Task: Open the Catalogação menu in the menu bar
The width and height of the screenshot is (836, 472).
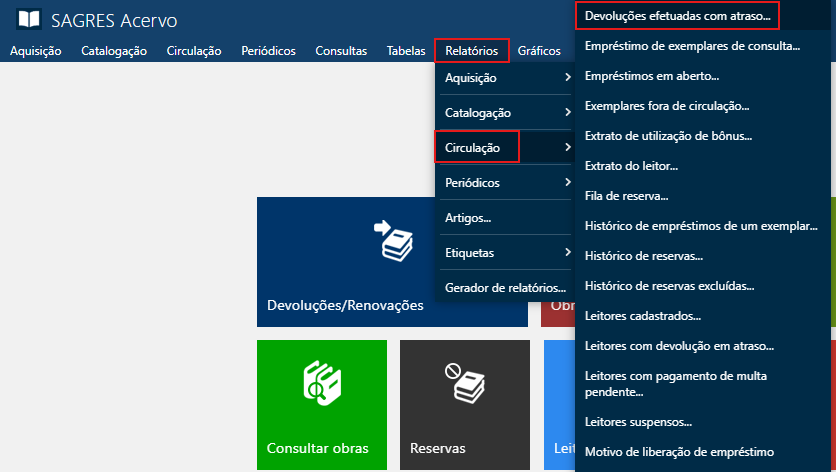Action: (x=114, y=51)
